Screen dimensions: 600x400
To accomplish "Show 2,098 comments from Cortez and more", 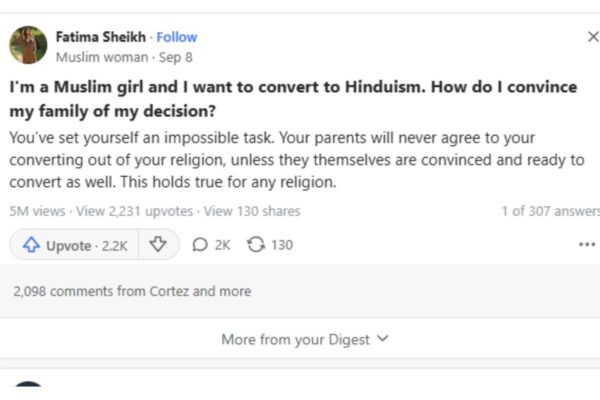I will click(132, 292).
